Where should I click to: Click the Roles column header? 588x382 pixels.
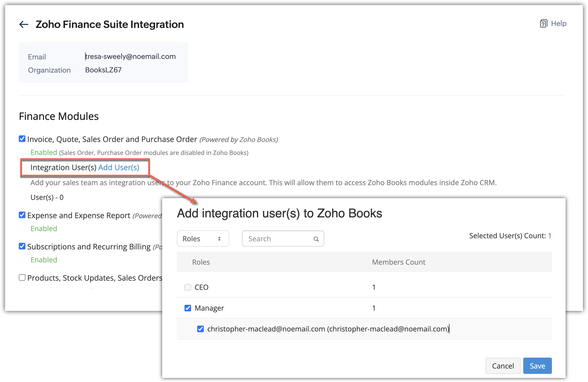201,262
